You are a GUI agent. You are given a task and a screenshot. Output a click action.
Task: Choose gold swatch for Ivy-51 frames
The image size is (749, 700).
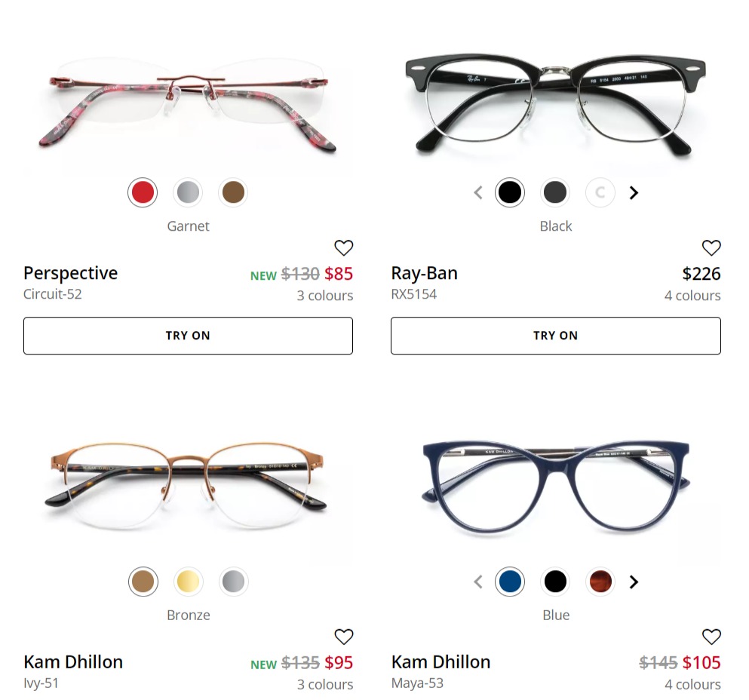(188, 582)
